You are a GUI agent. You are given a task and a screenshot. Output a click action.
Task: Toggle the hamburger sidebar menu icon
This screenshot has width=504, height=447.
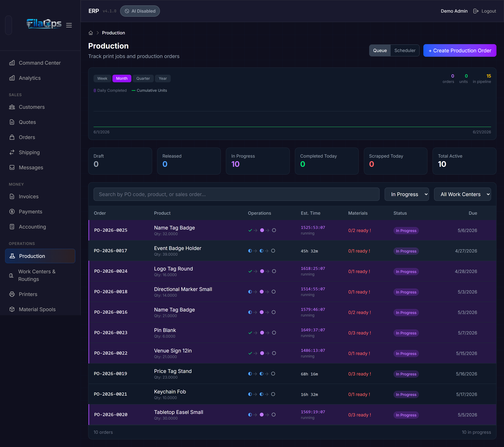pyautogui.click(x=69, y=25)
